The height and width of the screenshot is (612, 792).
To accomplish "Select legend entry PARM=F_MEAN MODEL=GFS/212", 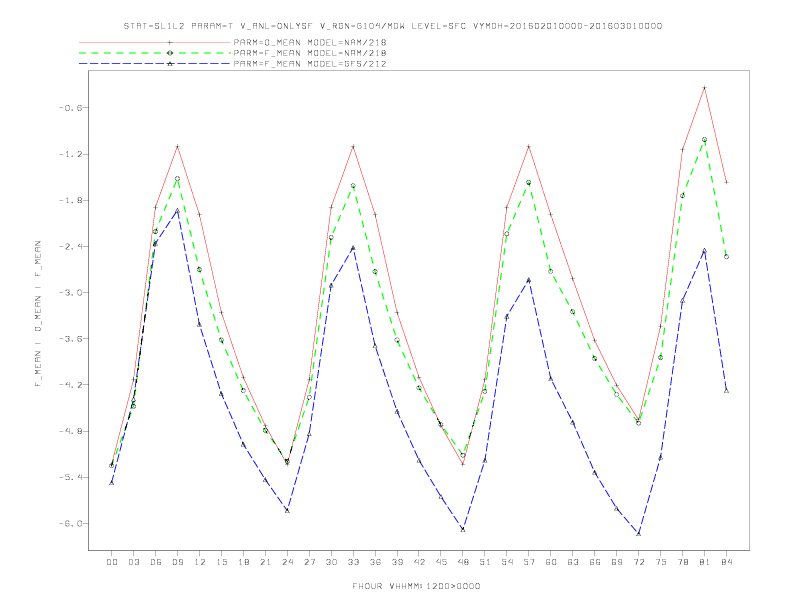I will pyautogui.click(x=310, y=64).
